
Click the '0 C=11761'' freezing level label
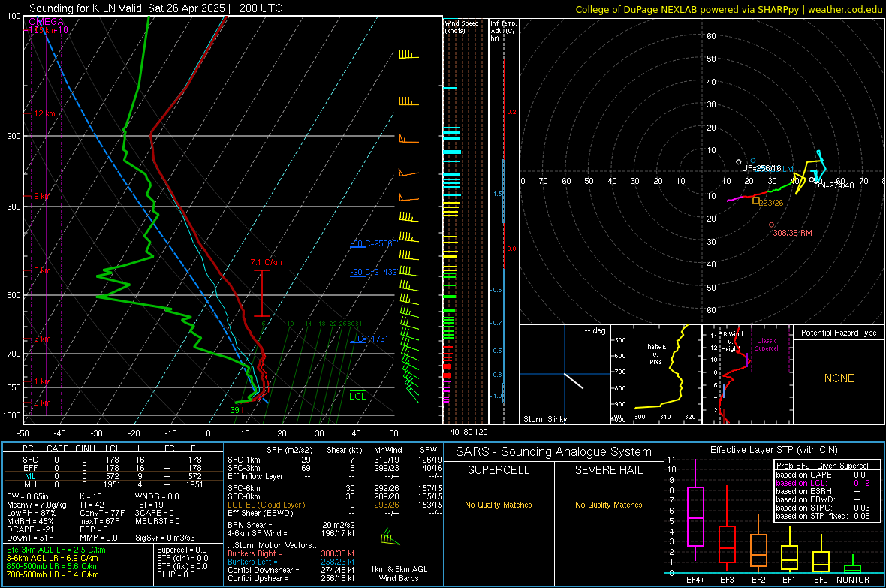coord(370,339)
